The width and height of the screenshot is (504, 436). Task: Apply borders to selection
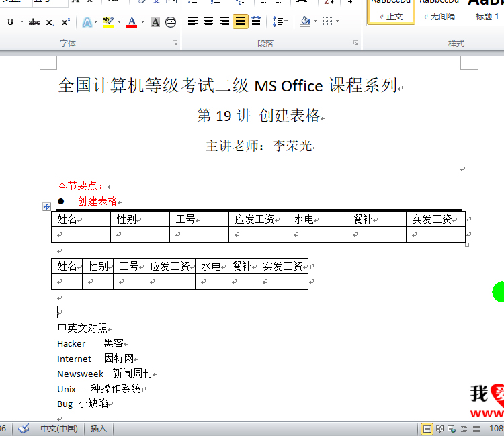click(x=327, y=21)
